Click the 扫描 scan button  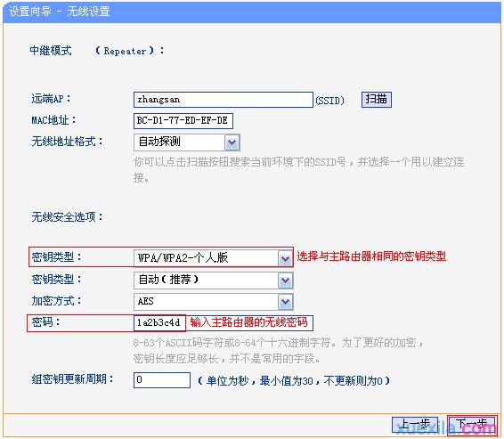point(377,100)
